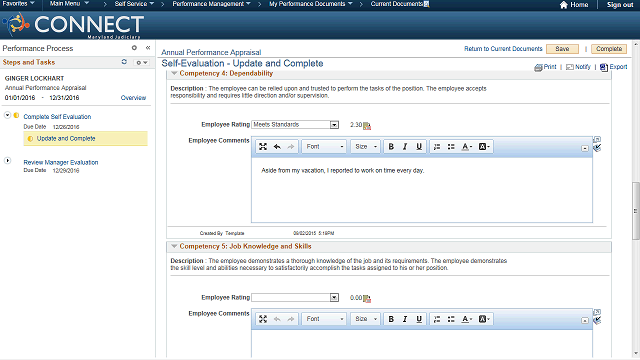Open the Favorites menu
This screenshot has width=640, height=360.
pyautogui.click(x=18, y=4)
